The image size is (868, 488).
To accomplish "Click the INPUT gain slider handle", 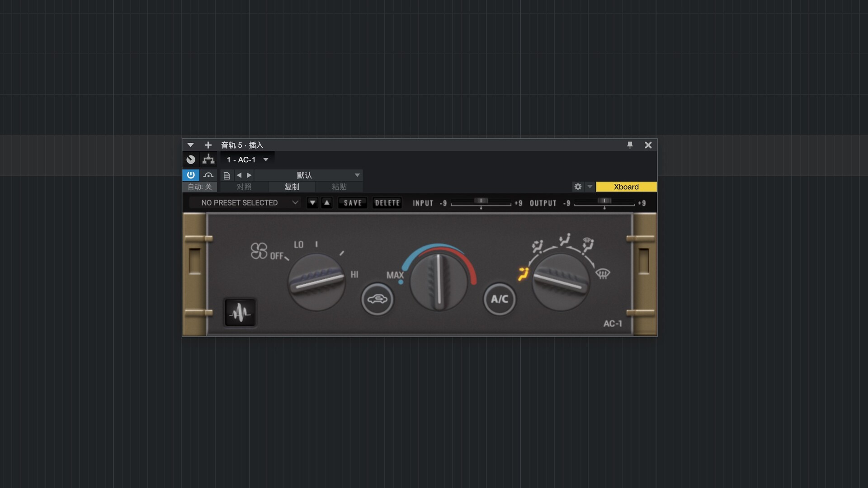I will [481, 201].
